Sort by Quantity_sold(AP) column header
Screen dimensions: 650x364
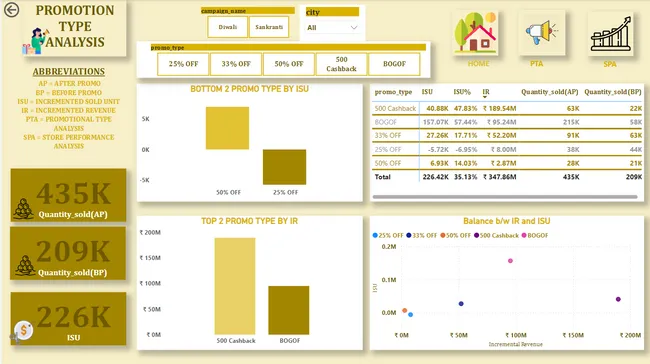point(550,92)
